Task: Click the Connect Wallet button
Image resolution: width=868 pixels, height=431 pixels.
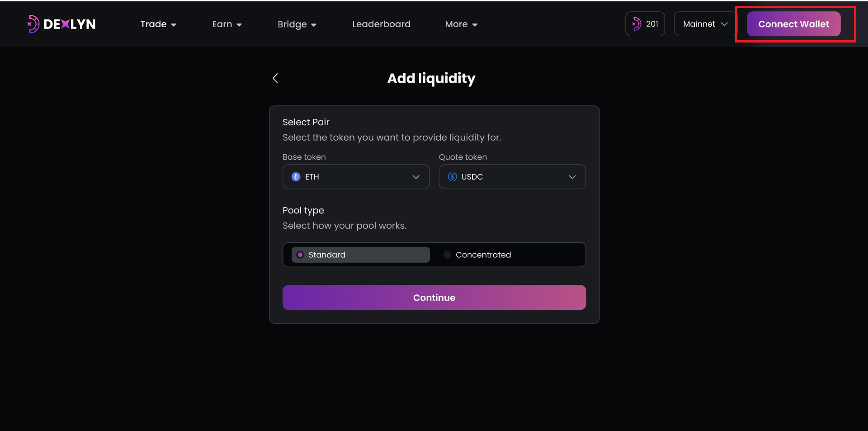Action: click(793, 24)
